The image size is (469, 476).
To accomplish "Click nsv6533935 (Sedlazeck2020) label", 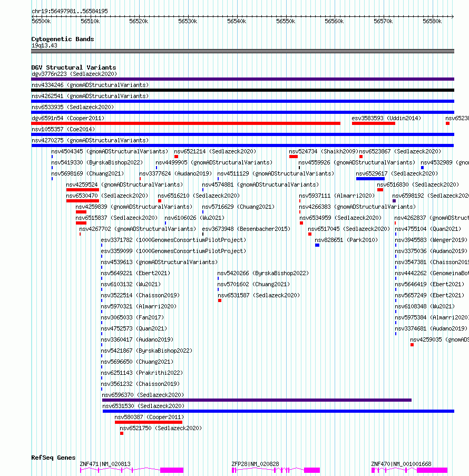I will [73, 107].
